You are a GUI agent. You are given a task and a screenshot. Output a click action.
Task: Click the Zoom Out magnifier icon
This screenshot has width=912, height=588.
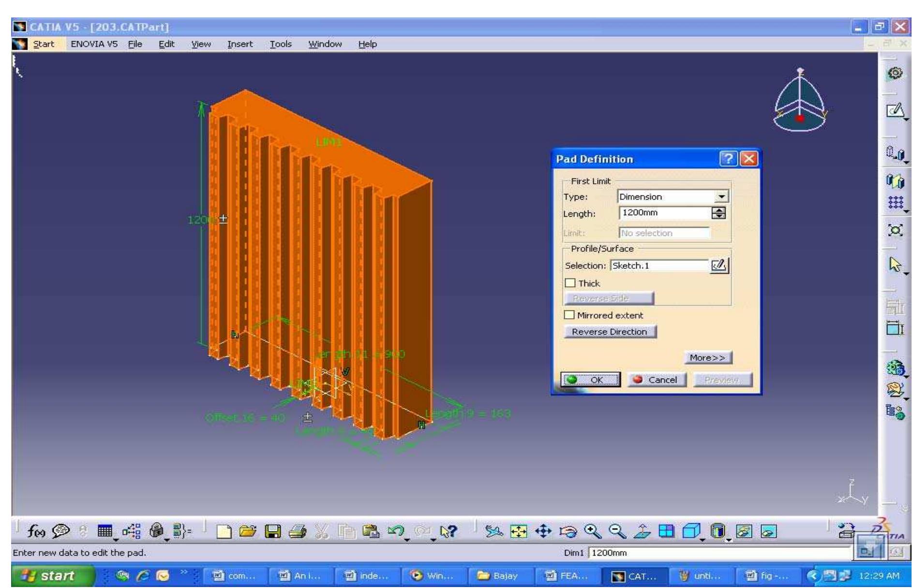coord(618,532)
